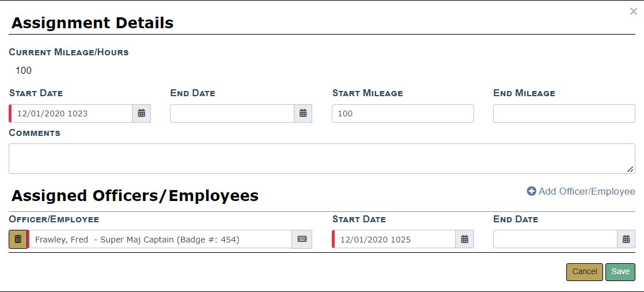Delete officer Frawley, Fred with trash icon

pos(18,239)
